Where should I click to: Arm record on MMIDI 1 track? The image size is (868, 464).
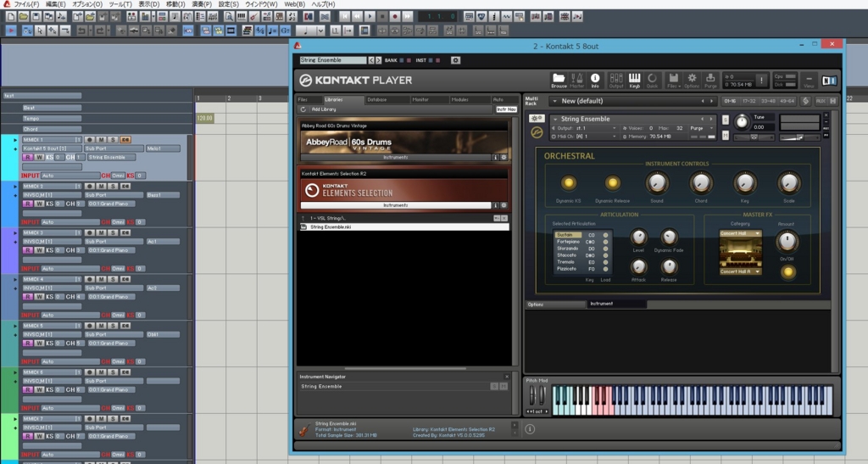[x=89, y=139]
